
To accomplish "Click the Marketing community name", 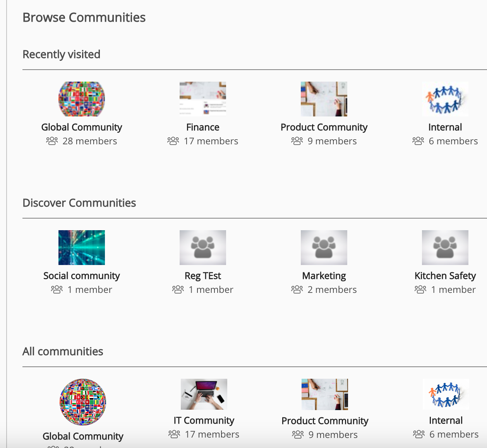I will pyautogui.click(x=324, y=276).
